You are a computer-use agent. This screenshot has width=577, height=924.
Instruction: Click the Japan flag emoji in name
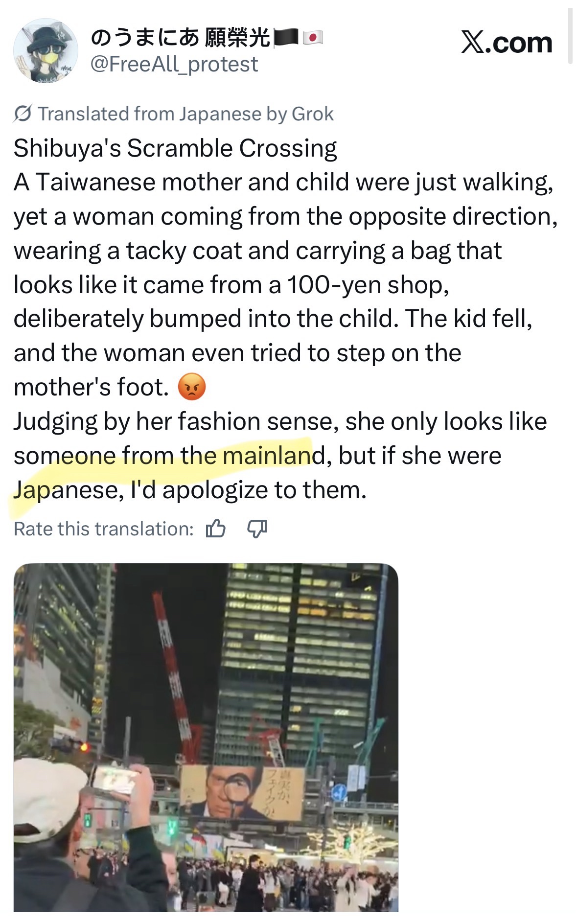click(313, 37)
